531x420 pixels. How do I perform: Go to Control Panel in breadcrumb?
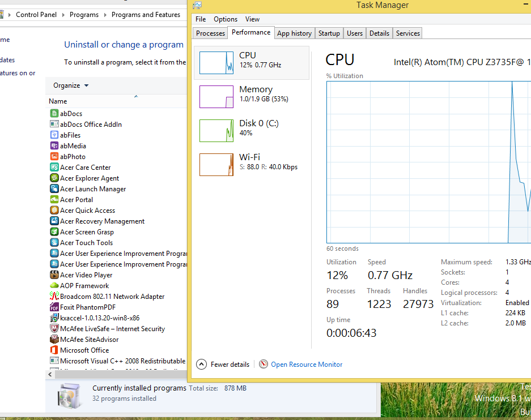point(36,15)
